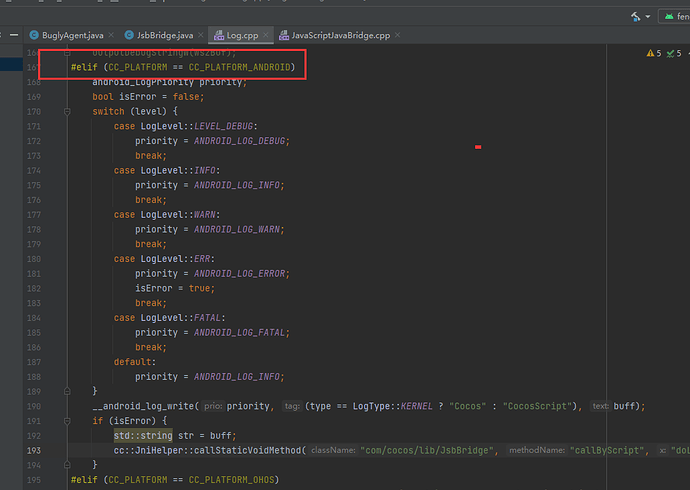Click the "if (isError) {" statement

pos(129,421)
